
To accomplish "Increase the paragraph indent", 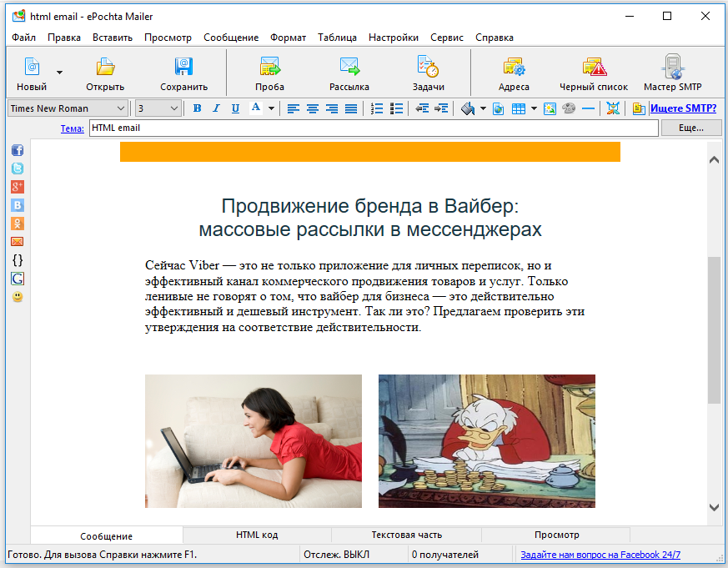I will pos(441,108).
